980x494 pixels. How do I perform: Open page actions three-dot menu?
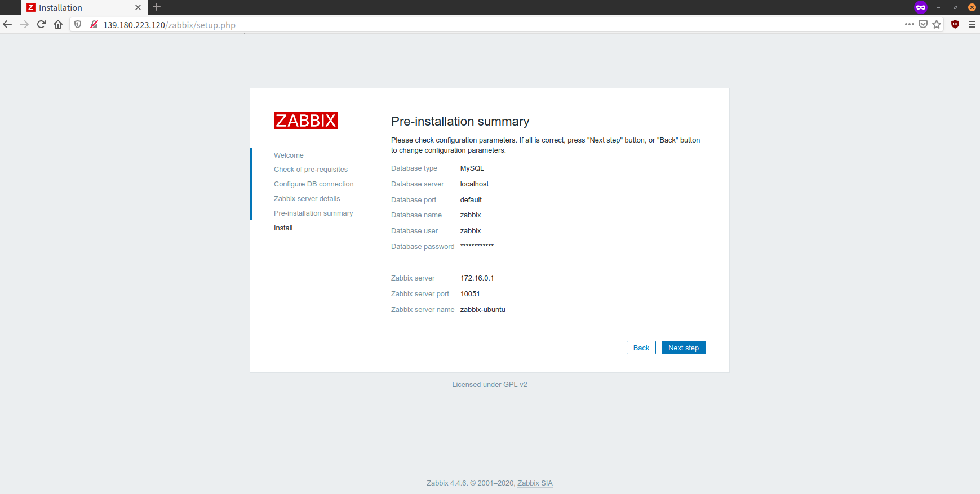pyautogui.click(x=909, y=24)
